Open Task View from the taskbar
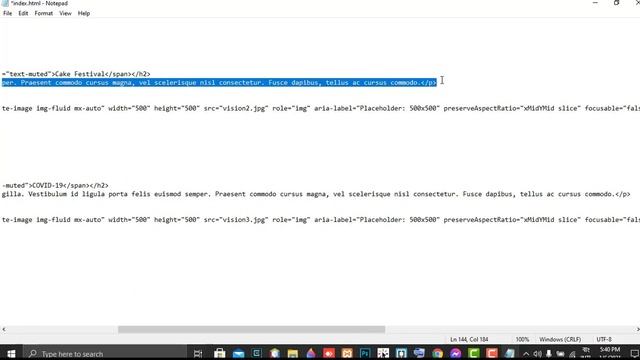Viewport: 640px width, 360px height. 198,353
